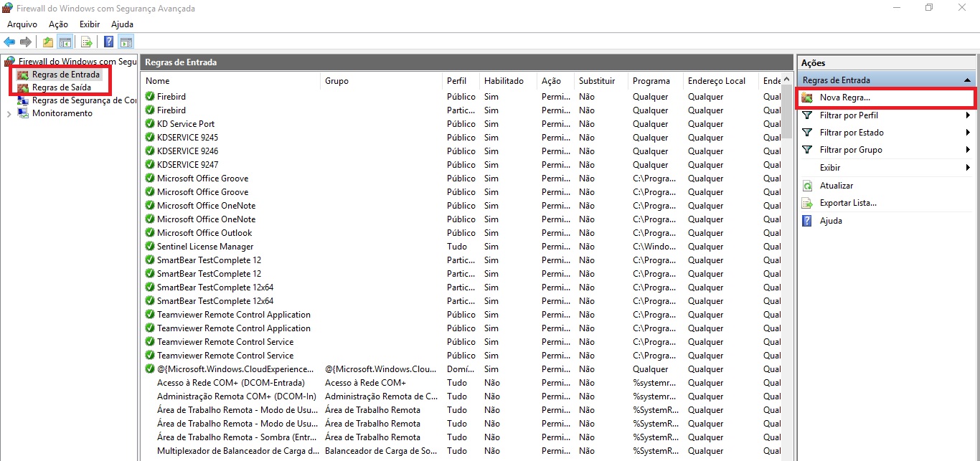
Task: Open Help from the toolbar question-mark icon
Action: (x=109, y=42)
